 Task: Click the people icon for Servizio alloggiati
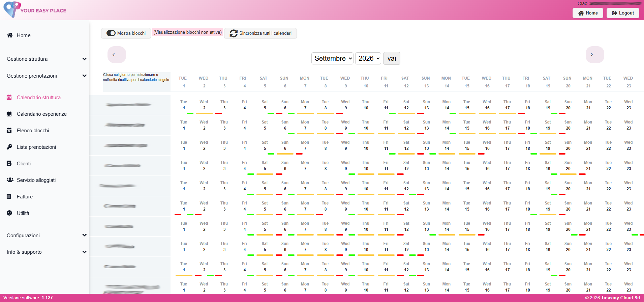pos(10,180)
